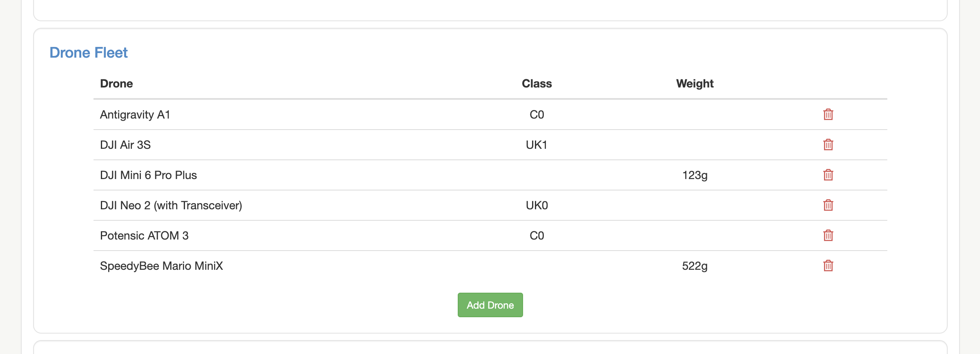The image size is (980, 354).
Task: Delete the Antigravity A1 drone
Action: click(828, 114)
